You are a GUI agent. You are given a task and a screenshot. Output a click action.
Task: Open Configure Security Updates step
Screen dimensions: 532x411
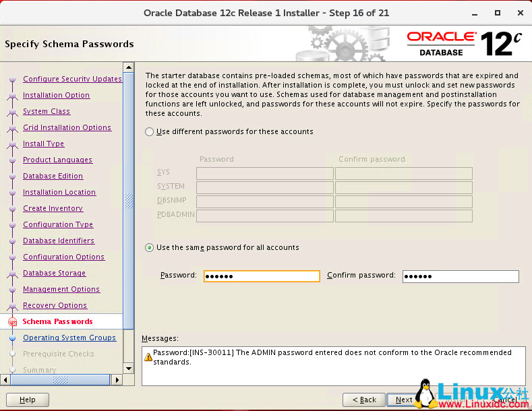pyautogui.click(x=72, y=79)
